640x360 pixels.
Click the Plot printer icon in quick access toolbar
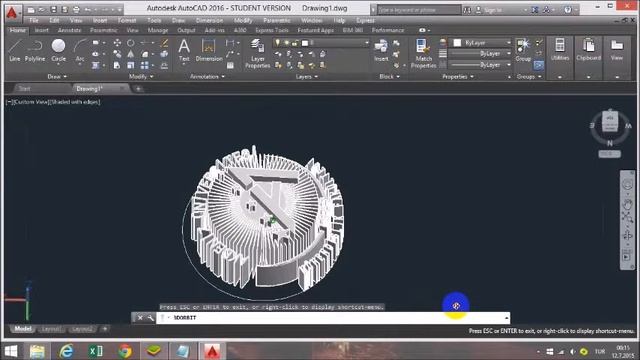coord(76,9)
